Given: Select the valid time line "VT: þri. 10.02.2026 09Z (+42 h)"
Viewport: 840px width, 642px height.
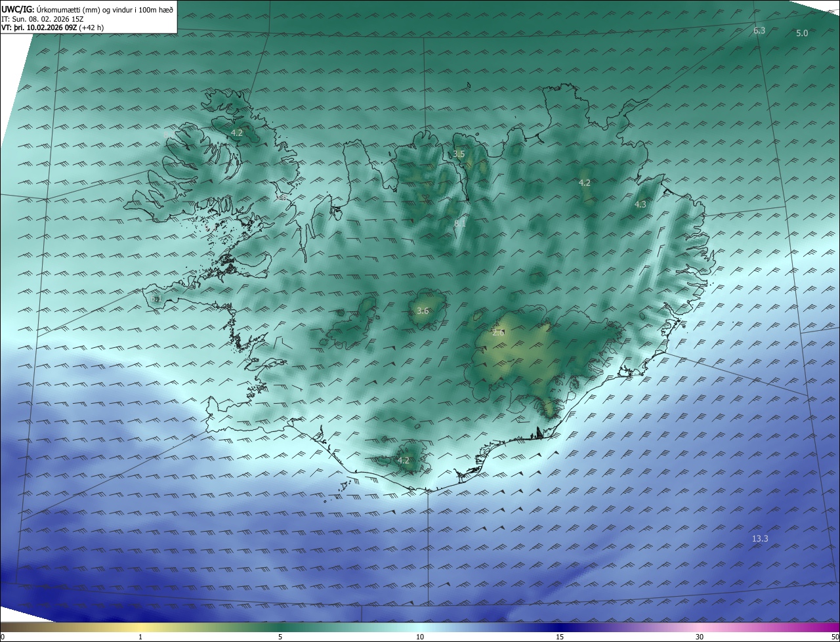Looking at the screenshot, I should point(52,28).
